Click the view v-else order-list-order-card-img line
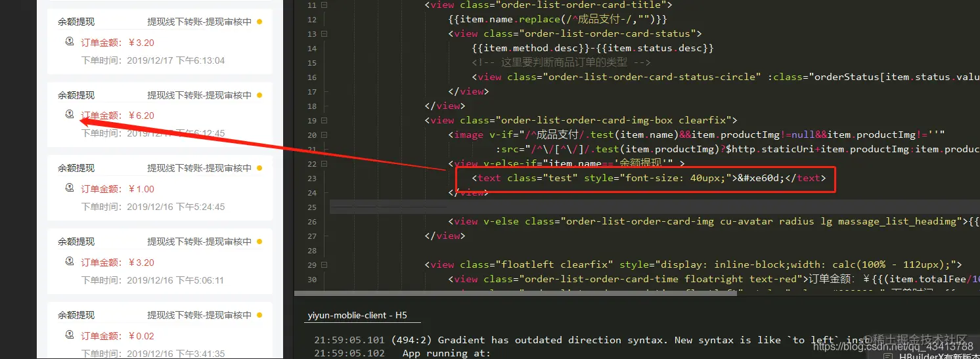980x359 pixels. 714,221
